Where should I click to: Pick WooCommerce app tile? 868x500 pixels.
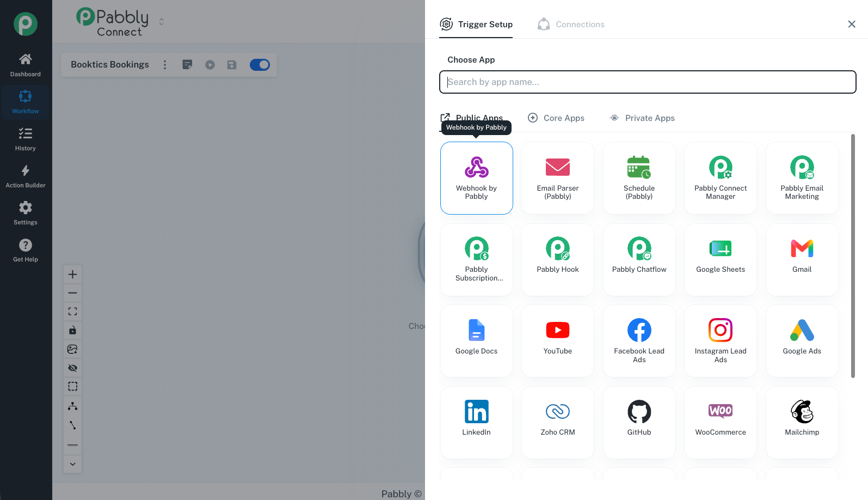tap(721, 423)
